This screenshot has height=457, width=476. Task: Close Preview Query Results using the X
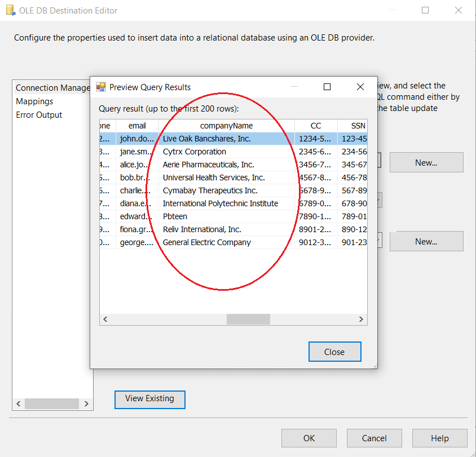[360, 87]
